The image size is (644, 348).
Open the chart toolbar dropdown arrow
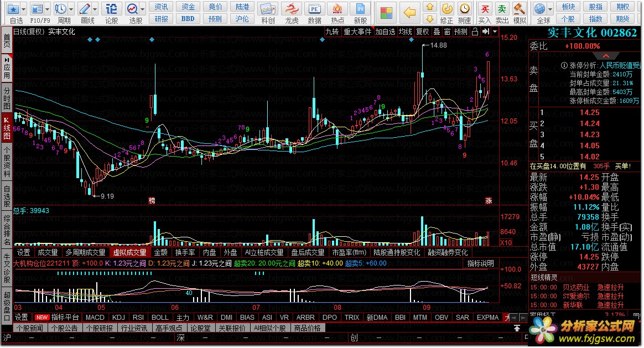click(495, 32)
